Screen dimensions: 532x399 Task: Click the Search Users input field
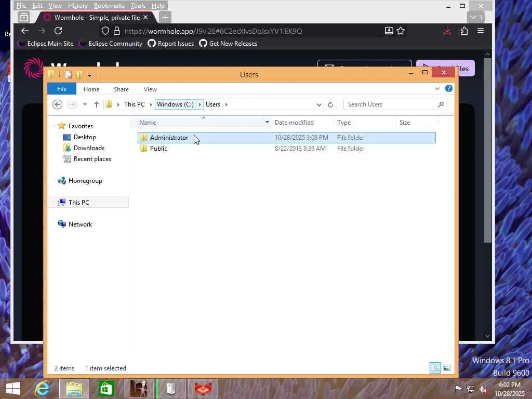point(390,104)
